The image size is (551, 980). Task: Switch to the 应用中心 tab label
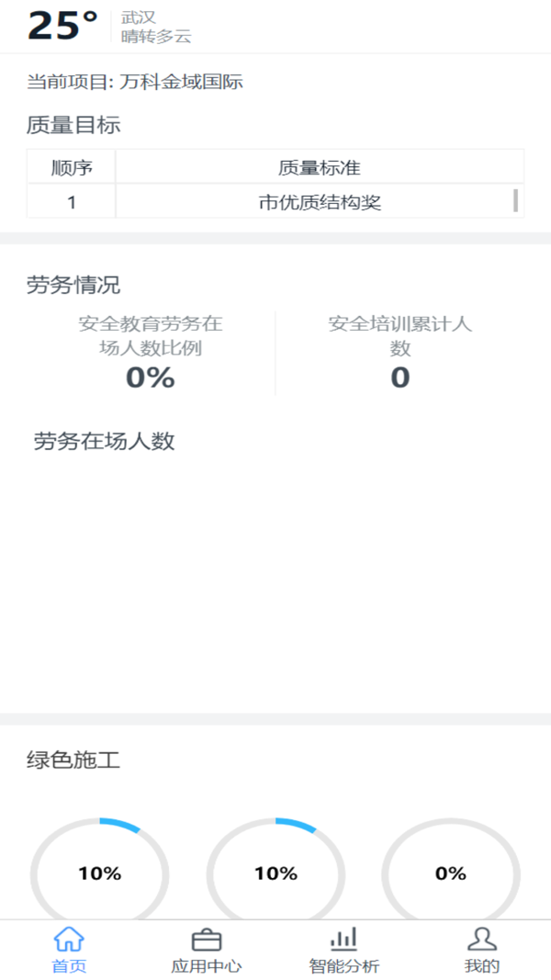pyautogui.click(x=207, y=966)
